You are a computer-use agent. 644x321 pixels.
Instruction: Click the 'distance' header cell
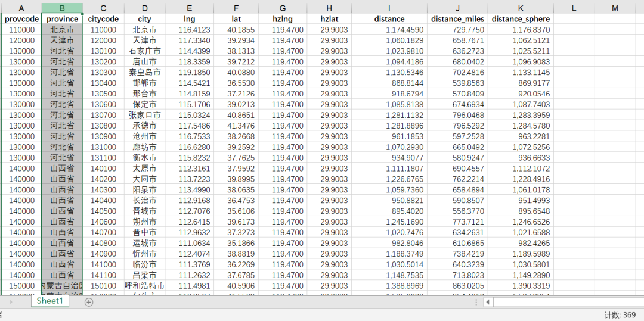[x=389, y=19]
